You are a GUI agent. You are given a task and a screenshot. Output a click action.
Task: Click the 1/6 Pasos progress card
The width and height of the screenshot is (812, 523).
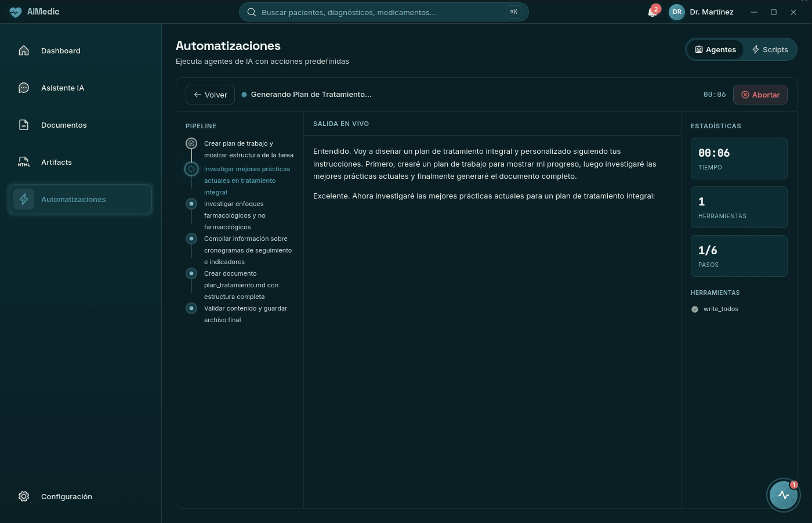point(739,255)
